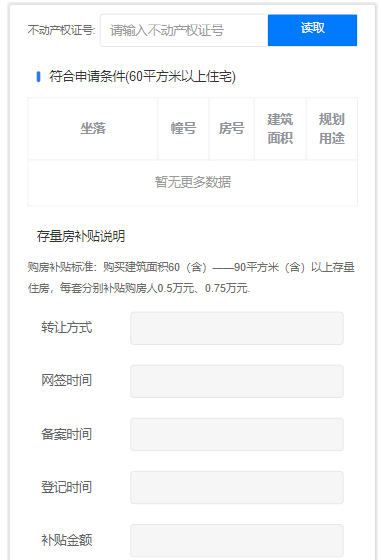
Task: Click the 符合申请条件 section heading
Action: 142,76
